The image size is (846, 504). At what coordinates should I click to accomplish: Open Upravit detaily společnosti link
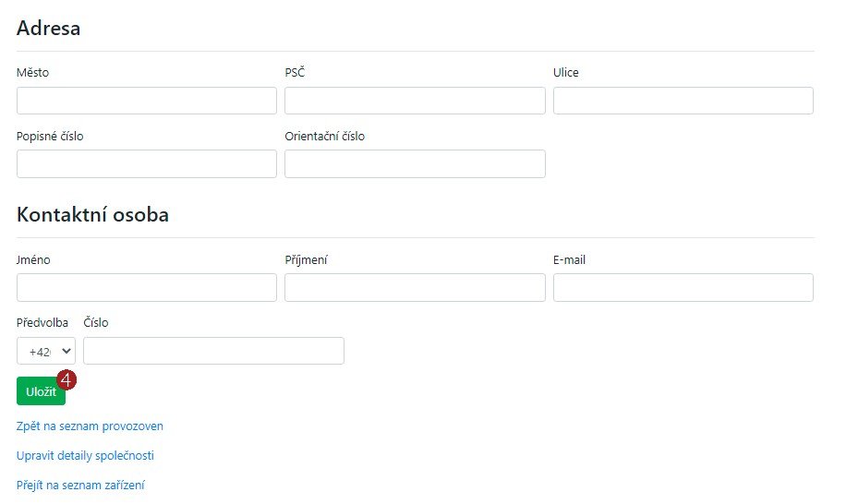85,456
